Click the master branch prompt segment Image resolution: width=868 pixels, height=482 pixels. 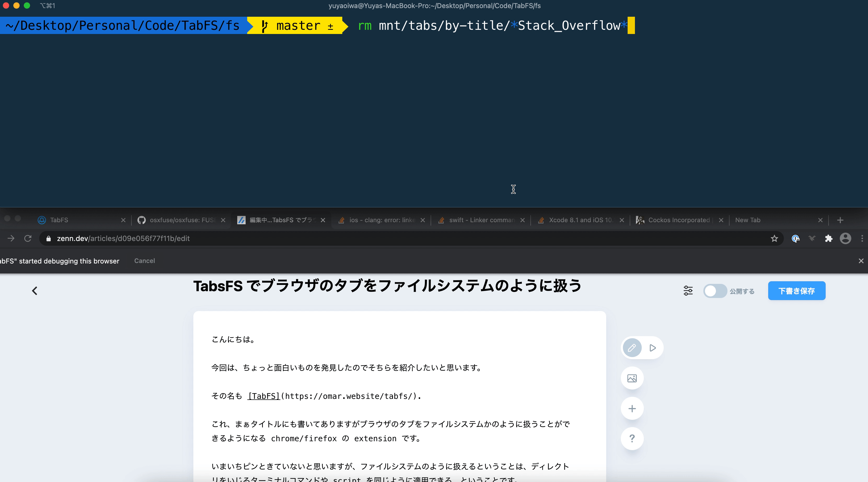point(298,26)
